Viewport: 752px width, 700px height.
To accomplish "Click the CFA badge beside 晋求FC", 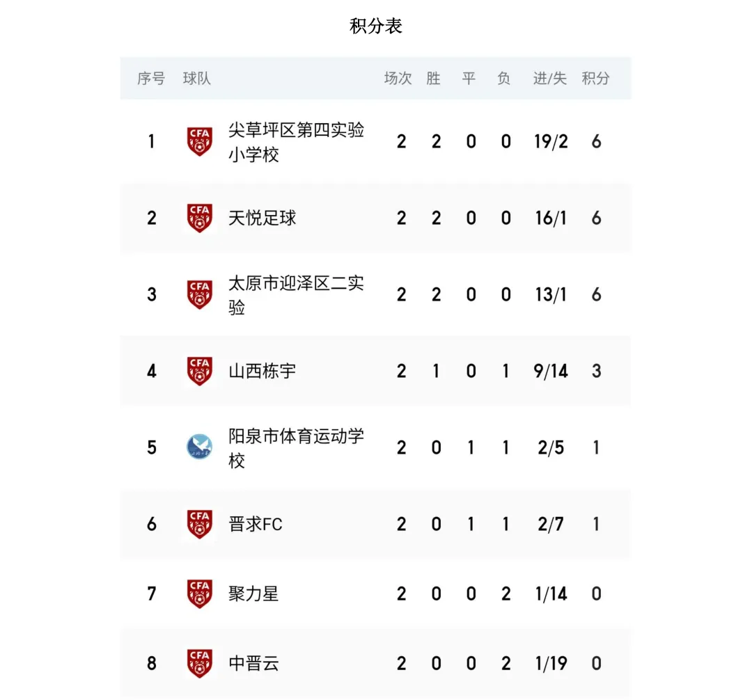I will point(200,524).
